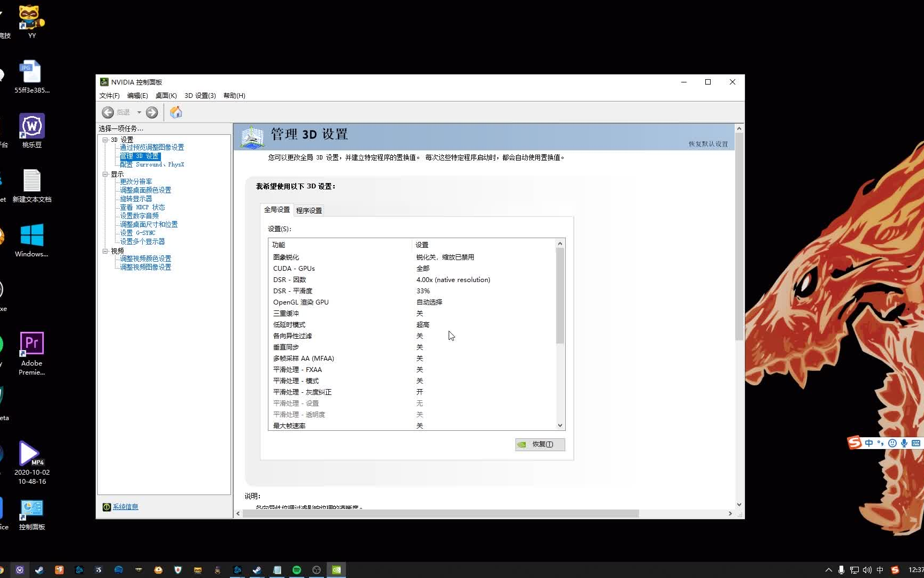The width and height of the screenshot is (924, 578).
Task: Select the 各向异性过滤 setting row
Action: point(412,336)
